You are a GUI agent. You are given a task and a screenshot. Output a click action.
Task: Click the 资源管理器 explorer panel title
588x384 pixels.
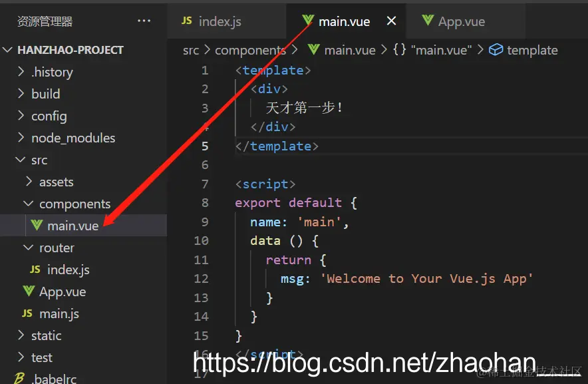point(45,21)
